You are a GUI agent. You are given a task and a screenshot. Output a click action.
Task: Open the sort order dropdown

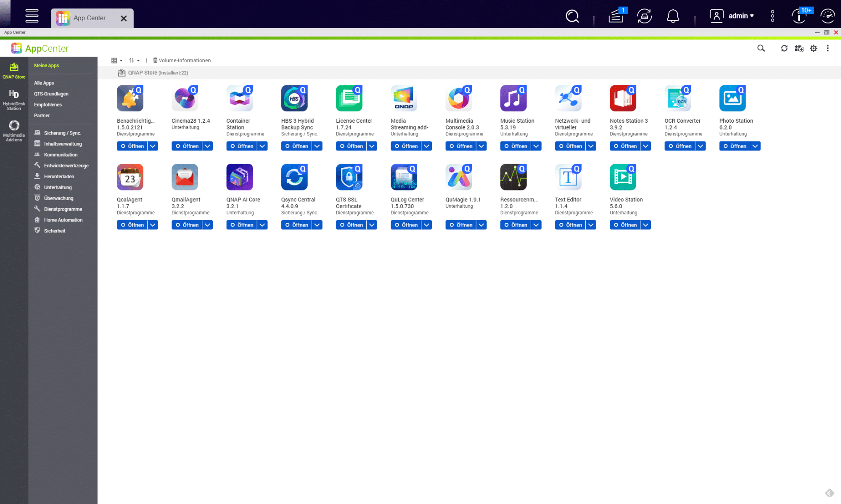pos(134,61)
